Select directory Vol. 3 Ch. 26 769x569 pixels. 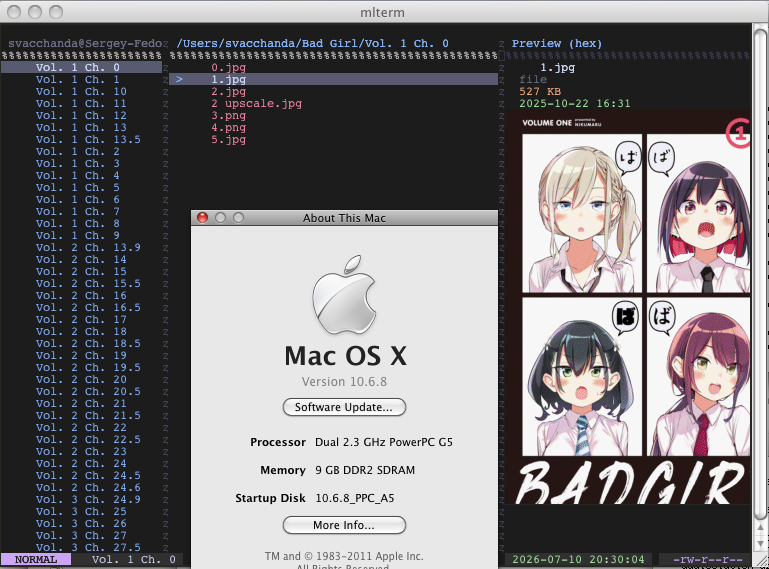coord(81,523)
